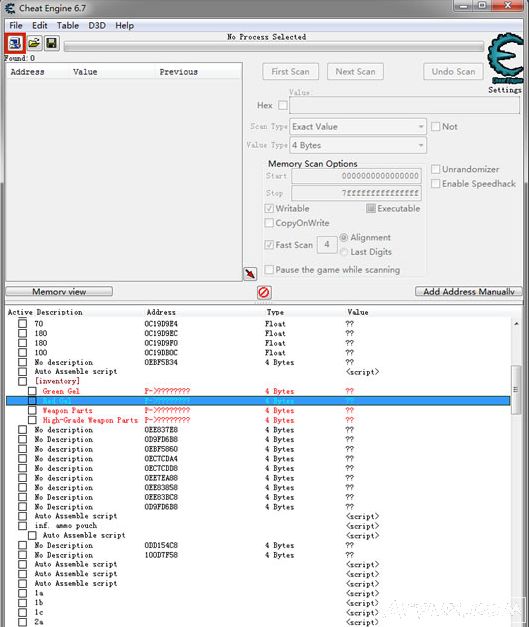Select the Alignment radio button

click(343, 238)
